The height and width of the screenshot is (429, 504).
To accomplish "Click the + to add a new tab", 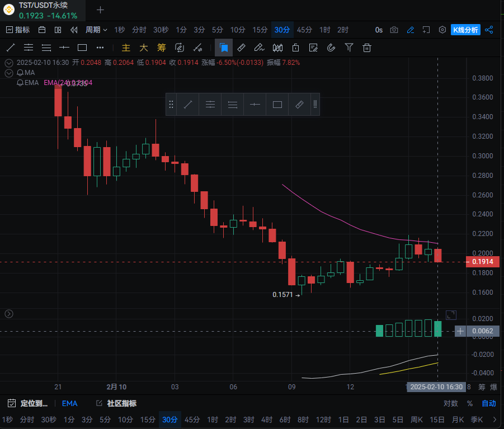I will tap(100, 10).
